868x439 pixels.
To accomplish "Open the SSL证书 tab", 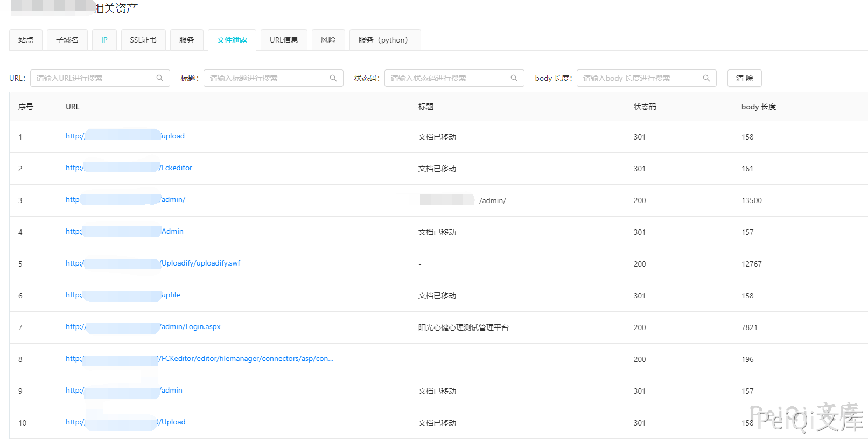I will [x=143, y=40].
